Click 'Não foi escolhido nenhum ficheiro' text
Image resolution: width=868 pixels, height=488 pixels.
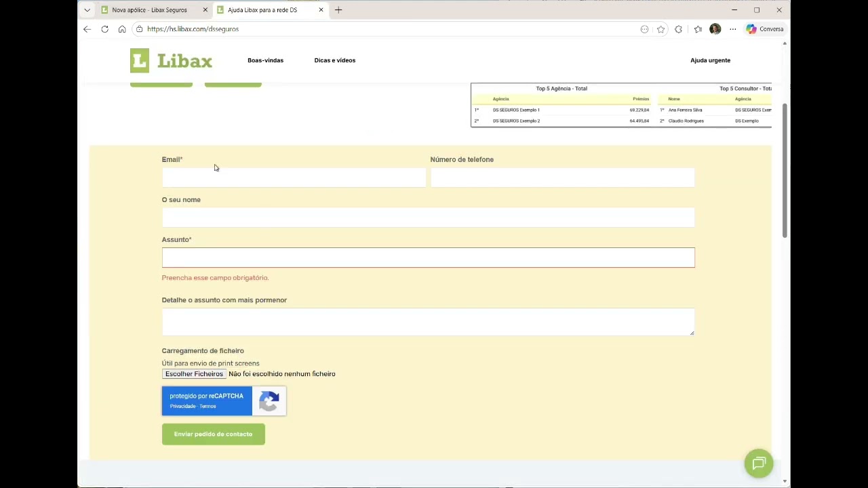point(282,374)
